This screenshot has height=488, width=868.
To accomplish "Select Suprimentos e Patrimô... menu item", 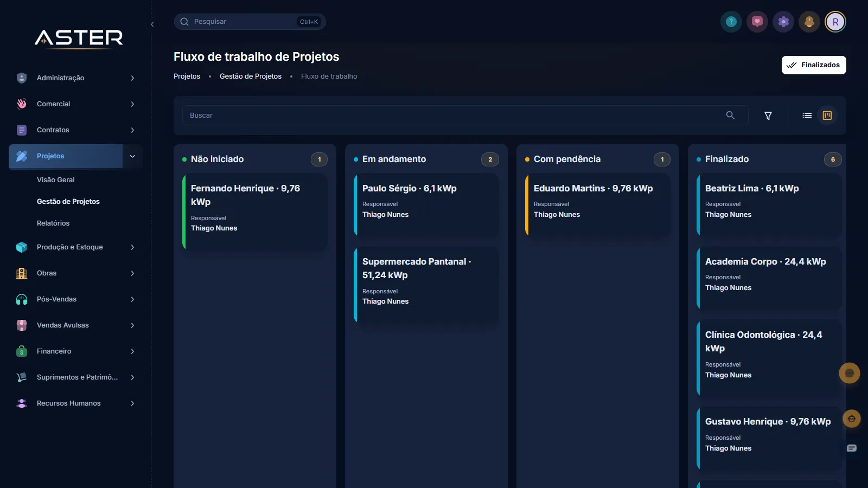I will click(x=76, y=377).
